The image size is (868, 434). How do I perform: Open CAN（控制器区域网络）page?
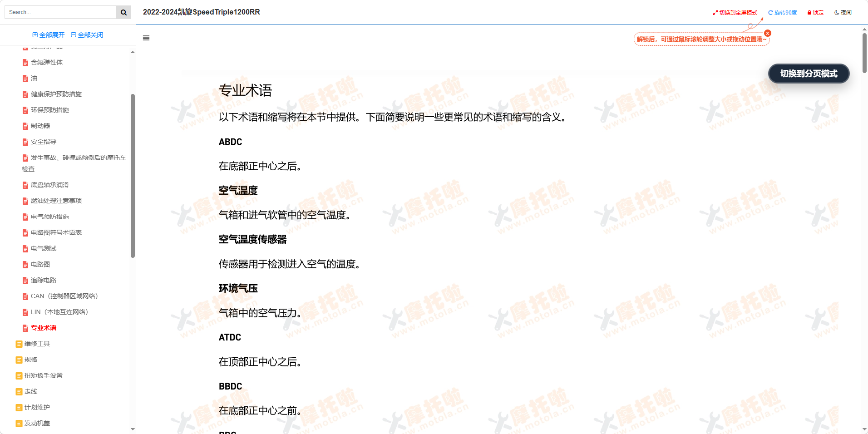pos(64,296)
